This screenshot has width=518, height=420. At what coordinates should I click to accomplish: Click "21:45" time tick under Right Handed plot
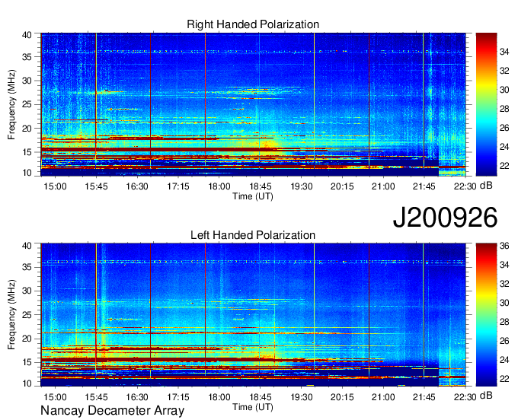pos(424,186)
